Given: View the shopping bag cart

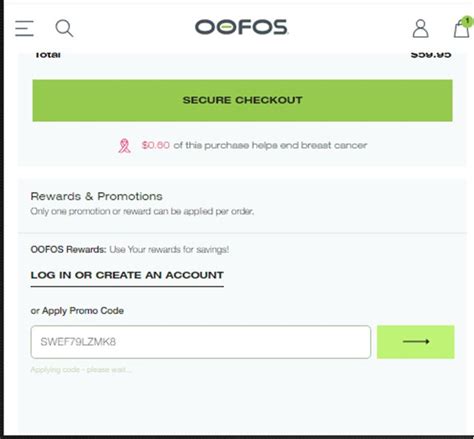Looking at the screenshot, I should (461, 29).
